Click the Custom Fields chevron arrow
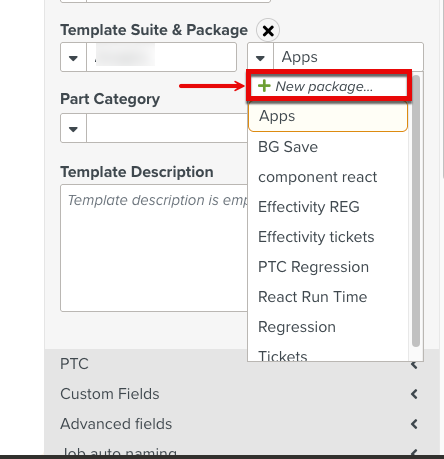 tap(414, 394)
